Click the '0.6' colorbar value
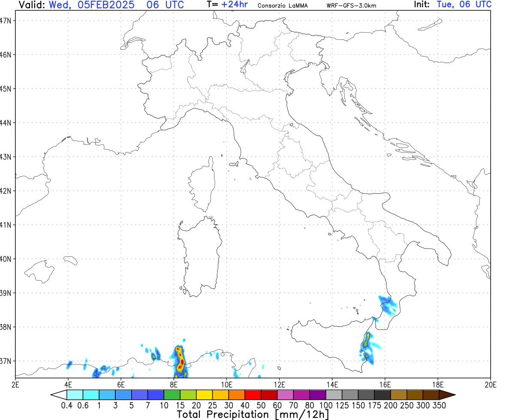The width and height of the screenshot is (506, 420). click(83, 405)
